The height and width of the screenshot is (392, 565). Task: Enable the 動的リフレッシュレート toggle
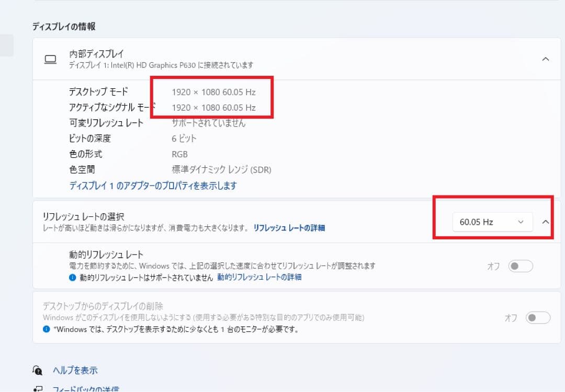click(x=521, y=266)
